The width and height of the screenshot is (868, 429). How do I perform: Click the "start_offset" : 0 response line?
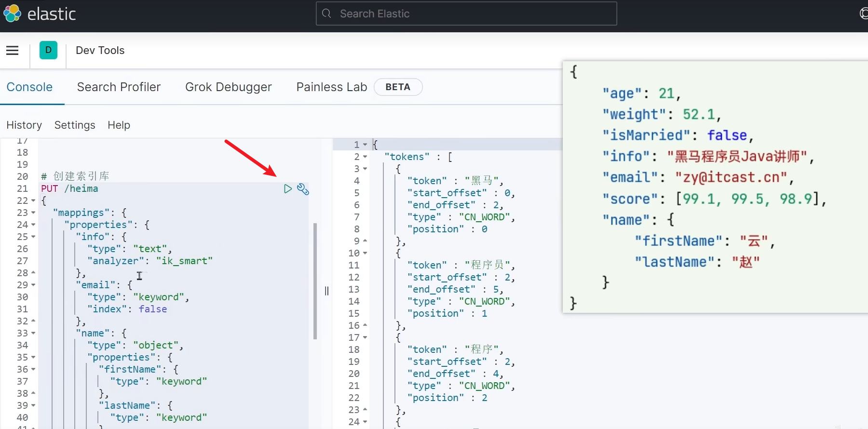point(461,193)
